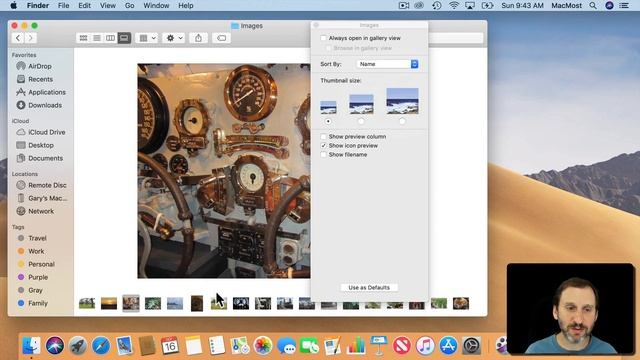640x360 pixels.
Task: Filter by the Gray tag
Action: pos(35,291)
